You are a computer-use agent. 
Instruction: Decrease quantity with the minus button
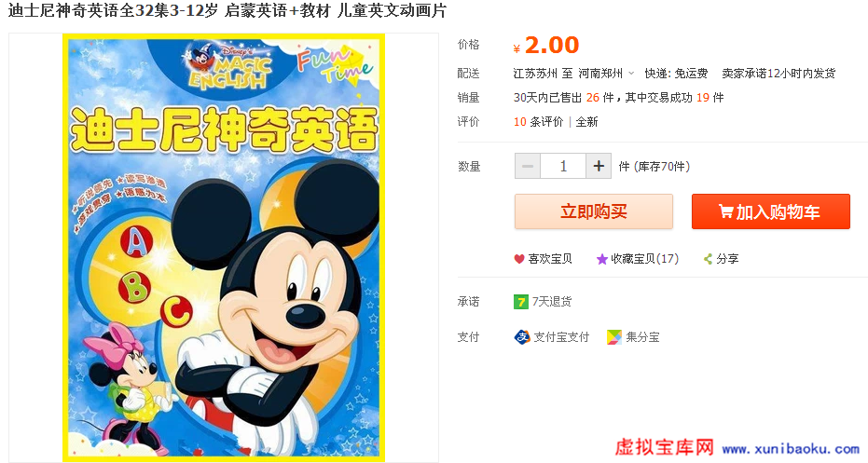point(528,166)
